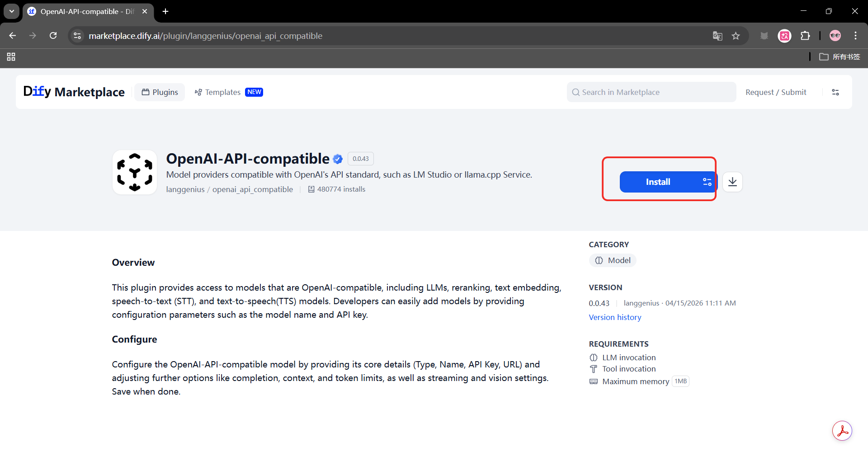Open a new browser tab
The image size is (868, 461).
[x=165, y=11]
